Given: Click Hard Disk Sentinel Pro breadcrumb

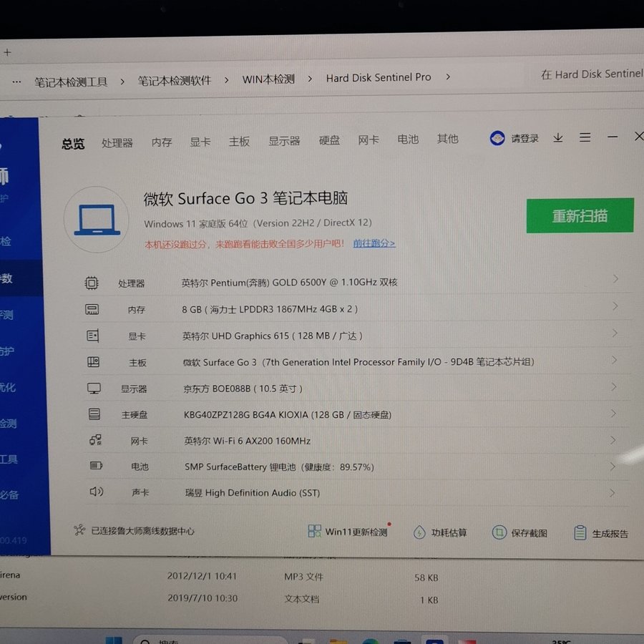Looking at the screenshot, I should pos(379,77).
